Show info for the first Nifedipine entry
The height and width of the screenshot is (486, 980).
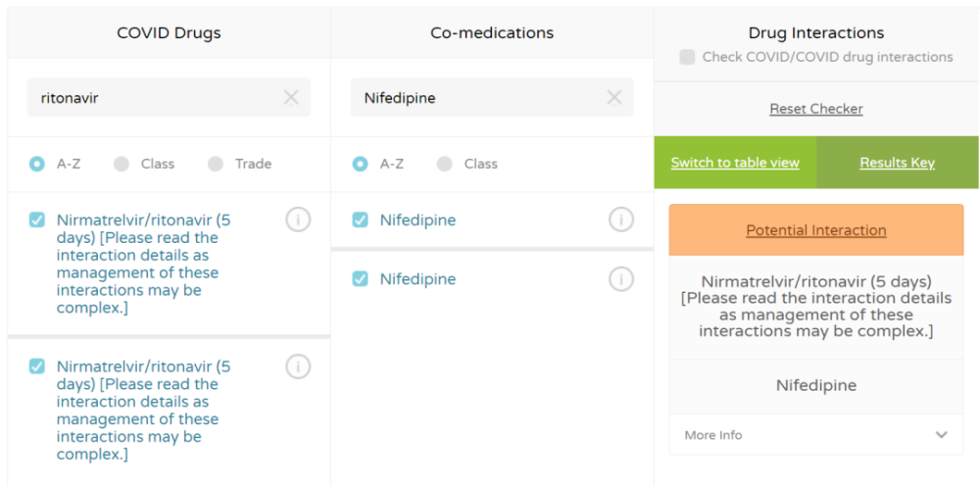621,219
